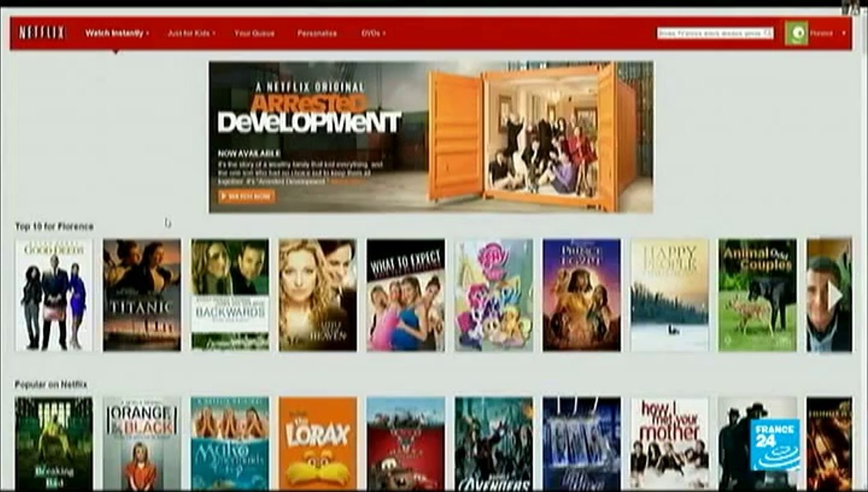This screenshot has width=868, height=492.
Task: Open A Little Bit of Heaven poster
Action: (318, 295)
